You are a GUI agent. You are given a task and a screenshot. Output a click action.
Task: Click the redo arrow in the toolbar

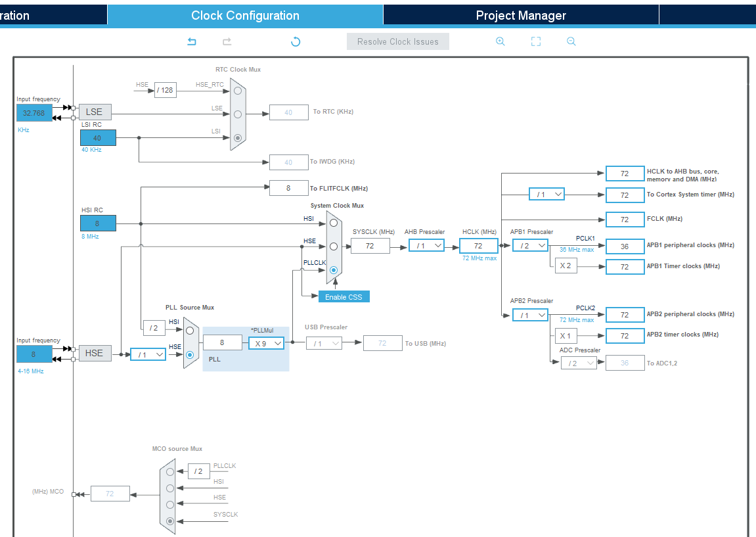pos(227,41)
